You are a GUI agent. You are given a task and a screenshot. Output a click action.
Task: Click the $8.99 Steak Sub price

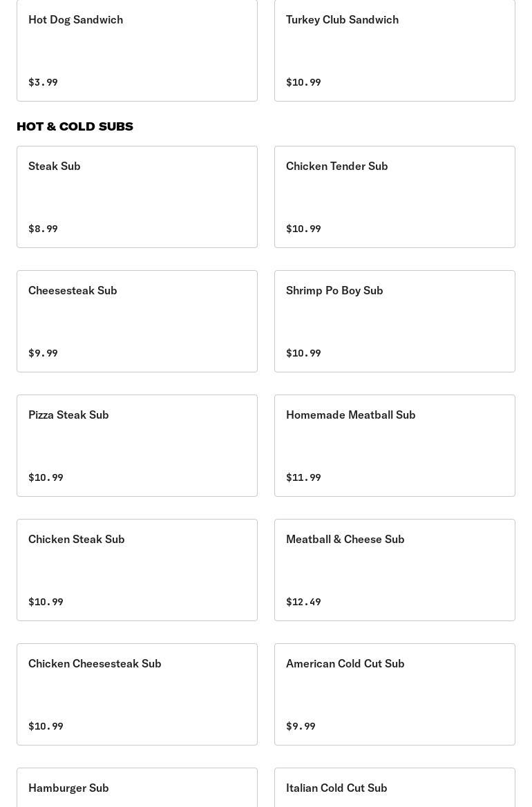pyautogui.click(x=43, y=229)
